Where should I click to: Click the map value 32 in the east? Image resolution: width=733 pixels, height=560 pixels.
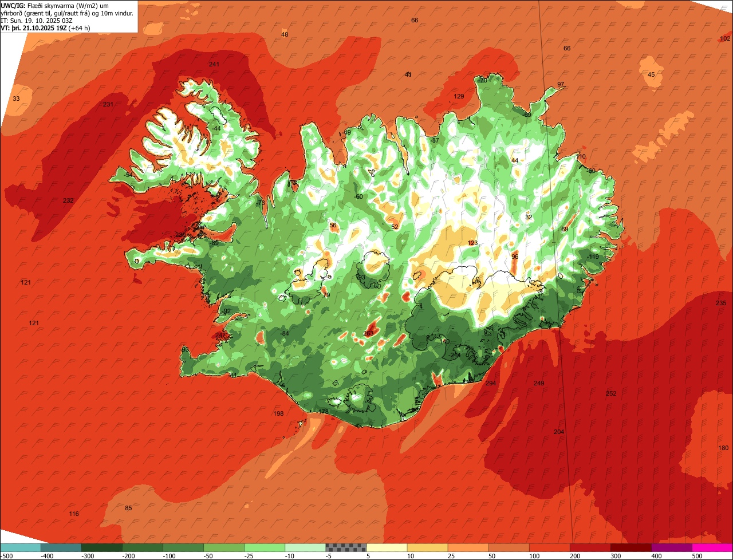tap(529, 217)
